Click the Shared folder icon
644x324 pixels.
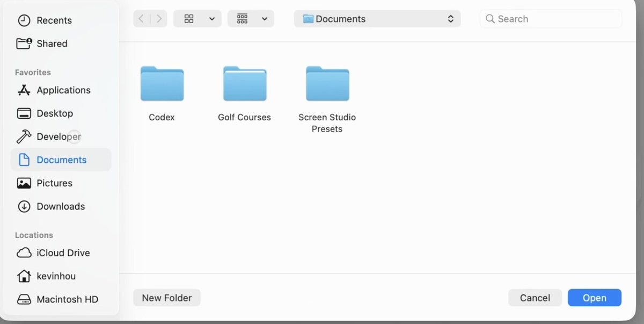click(24, 44)
